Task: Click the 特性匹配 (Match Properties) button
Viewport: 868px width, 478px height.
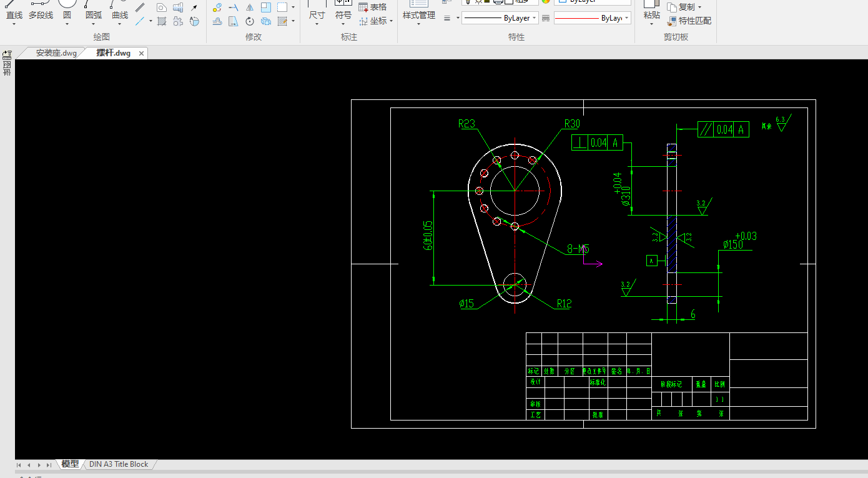Action: point(689,21)
